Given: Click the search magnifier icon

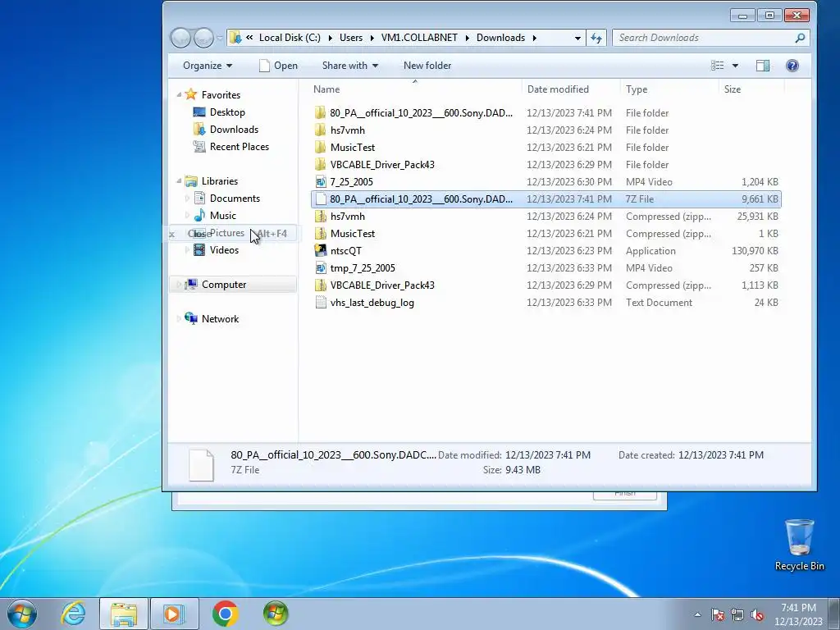Looking at the screenshot, I should point(800,38).
